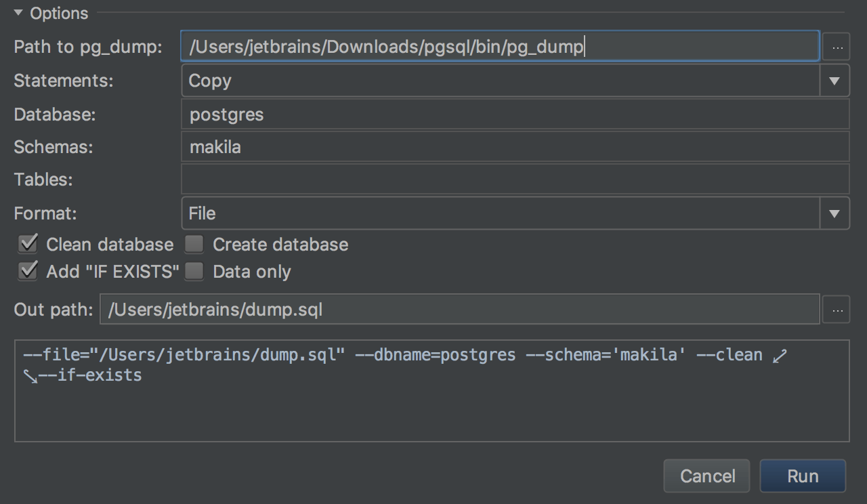Collapse the Options section triangle
This screenshot has height=504, width=867.
18,13
